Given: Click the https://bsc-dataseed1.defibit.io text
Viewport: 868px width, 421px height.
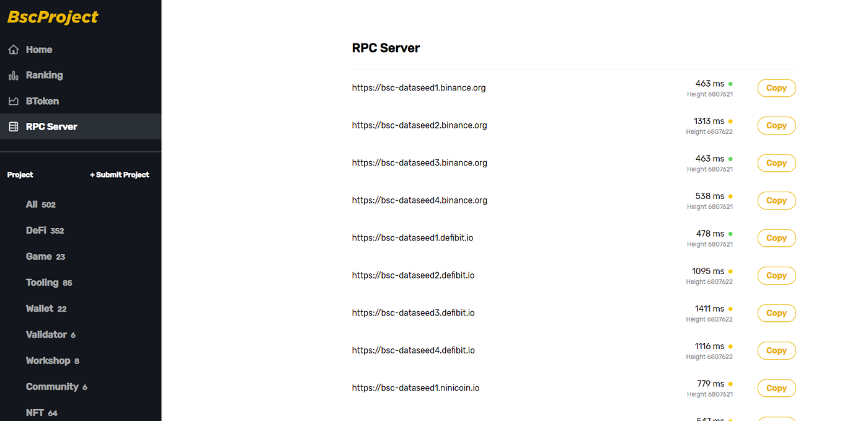Looking at the screenshot, I should click(x=413, y=238).
